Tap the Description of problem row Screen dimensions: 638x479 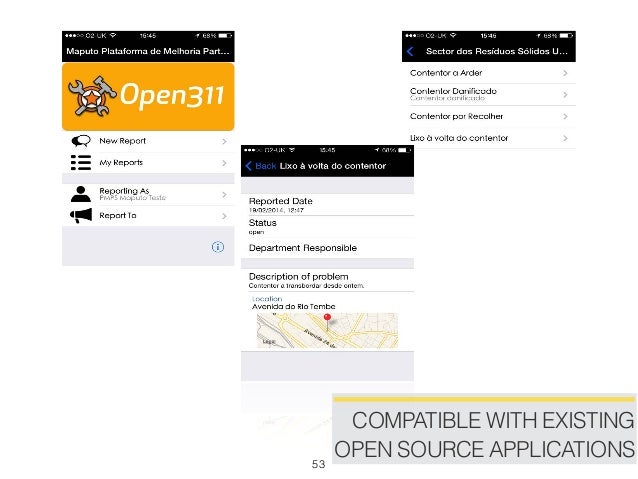click(327, 280)
